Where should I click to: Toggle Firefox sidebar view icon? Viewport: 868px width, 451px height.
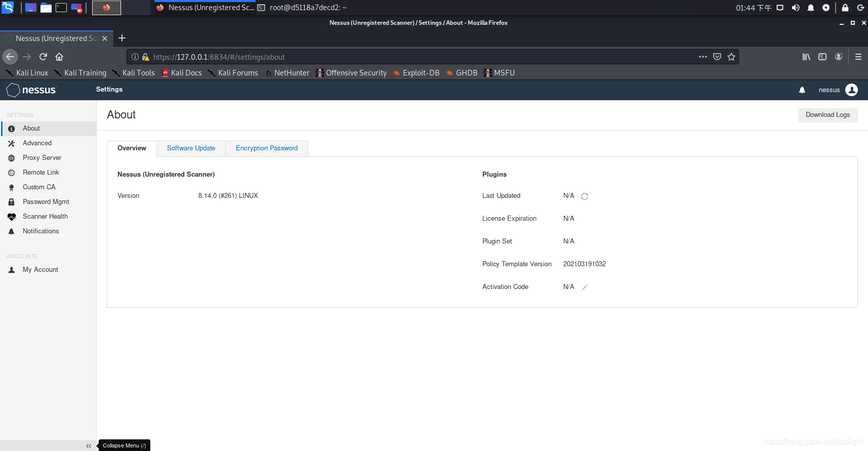822,57
